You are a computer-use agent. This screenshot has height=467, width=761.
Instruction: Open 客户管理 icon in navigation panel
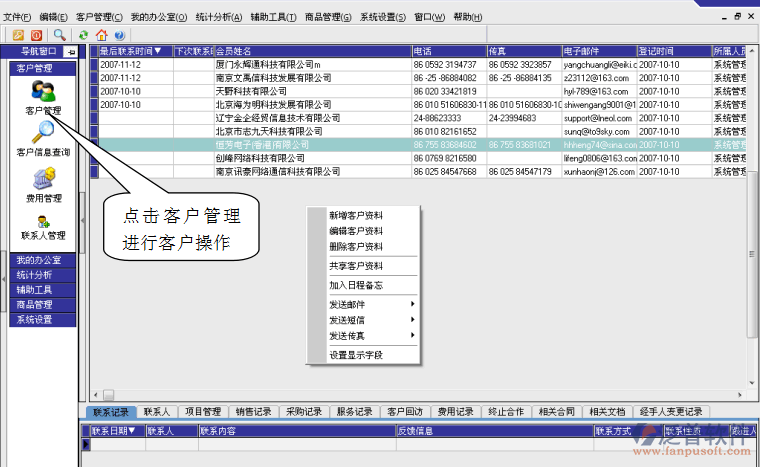click(42, 92)
